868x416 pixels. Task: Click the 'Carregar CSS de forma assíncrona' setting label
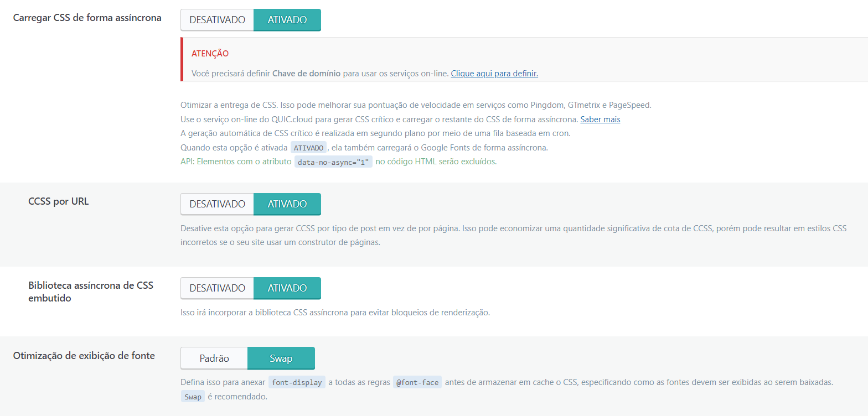point(87,18)
